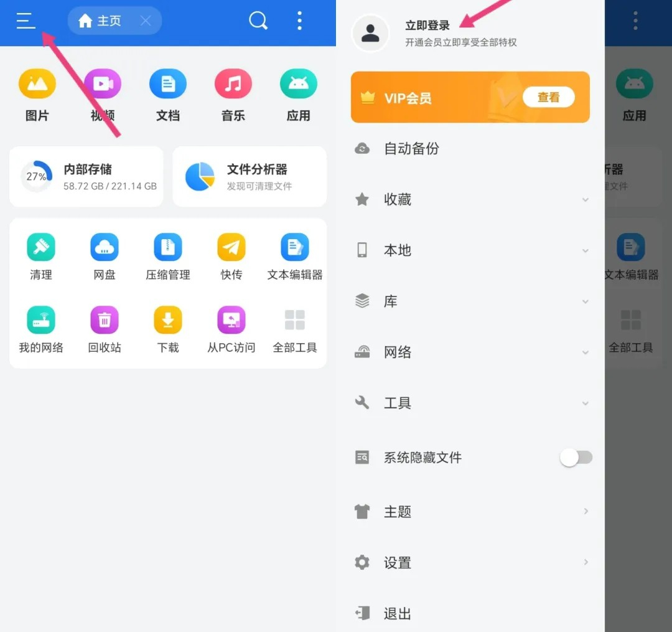Open the 音乐 music category
Image resolution: width=672 pixels, height=632 pixels.
point(233,95)
